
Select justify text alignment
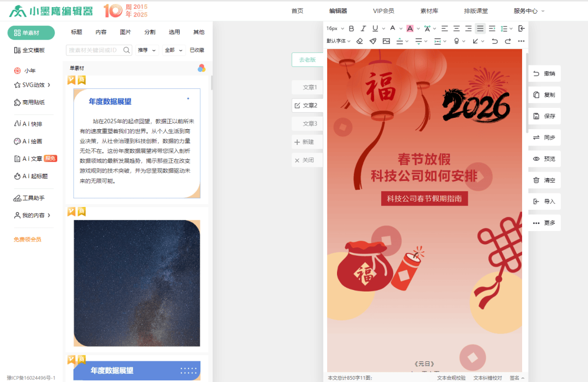(480, 28)
